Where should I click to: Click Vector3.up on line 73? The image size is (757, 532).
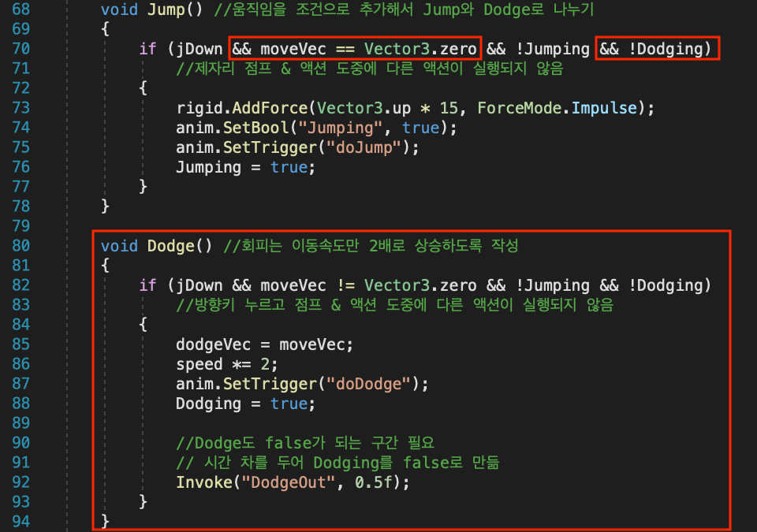point(364,108)
